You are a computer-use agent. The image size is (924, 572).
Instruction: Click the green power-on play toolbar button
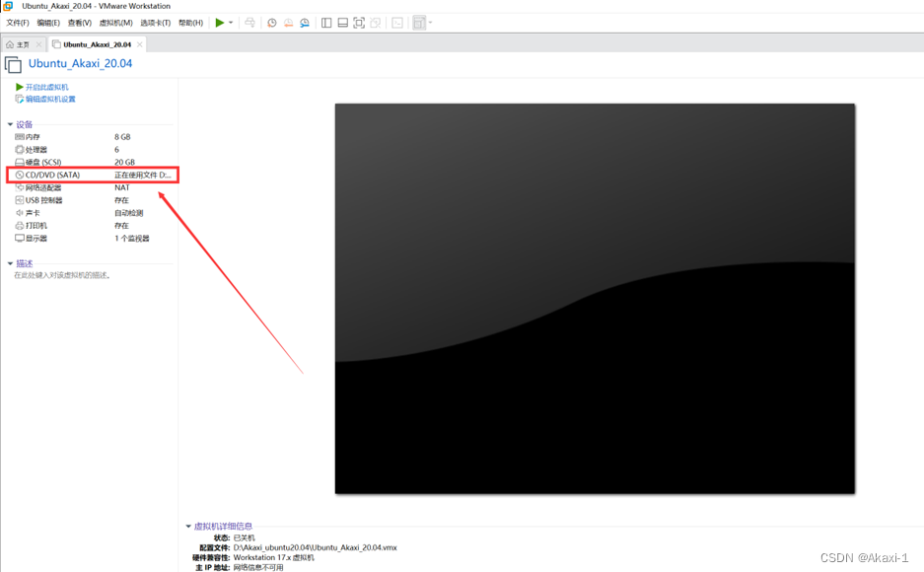(x=219, y=23)
